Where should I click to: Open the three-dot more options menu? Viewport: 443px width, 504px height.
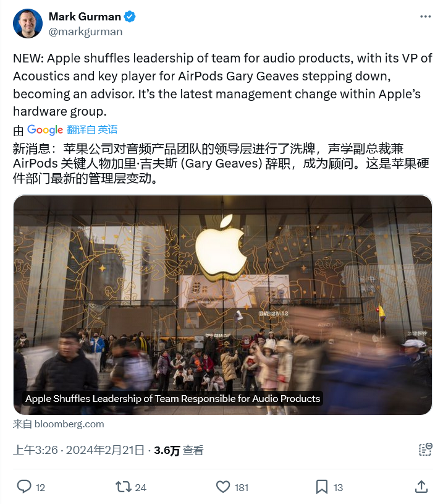[x=425, y=17]
